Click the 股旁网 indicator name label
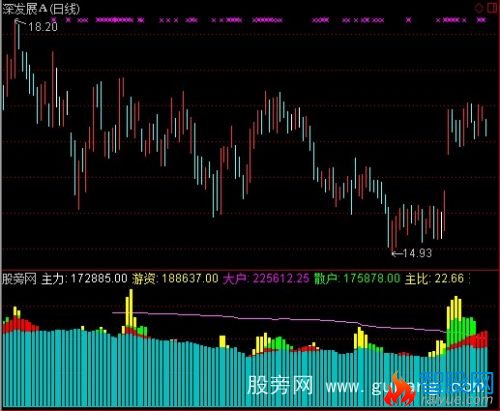500x411 pixels. click(x=19, y=279)
